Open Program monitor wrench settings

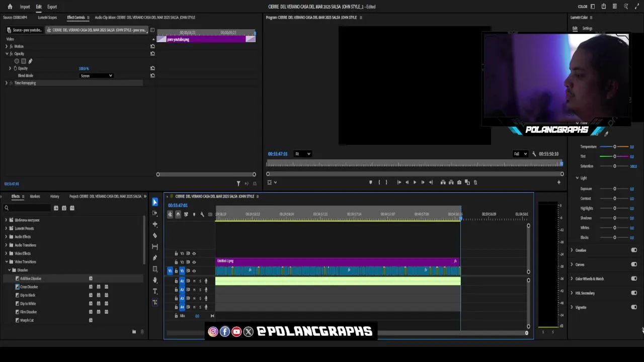[534, 154]
